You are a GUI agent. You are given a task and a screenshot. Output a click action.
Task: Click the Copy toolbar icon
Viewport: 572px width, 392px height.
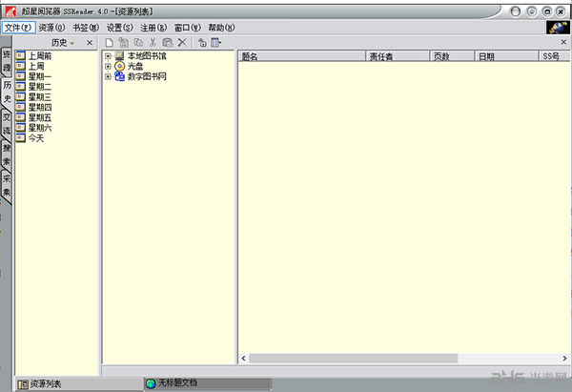[137, 44]
